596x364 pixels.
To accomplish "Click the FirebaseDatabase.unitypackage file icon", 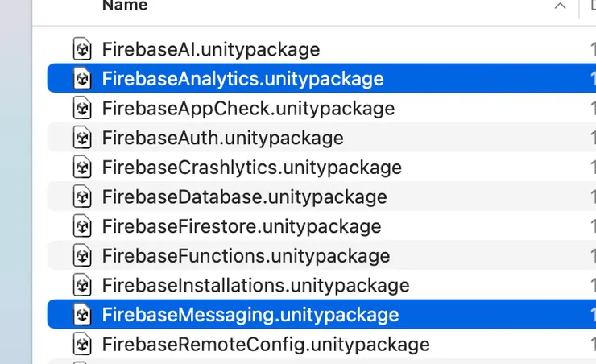I will pyautogui.click(x=81, y=196).
